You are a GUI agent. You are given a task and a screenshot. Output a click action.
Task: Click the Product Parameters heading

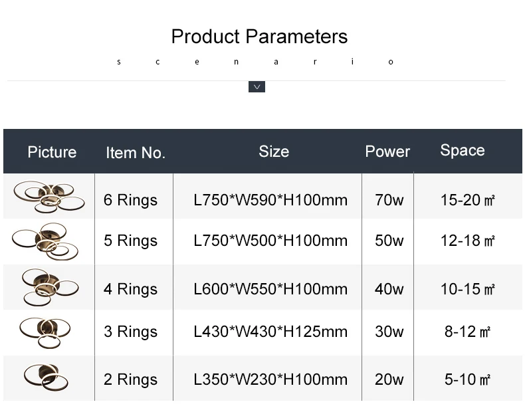(x=259, y=36)
